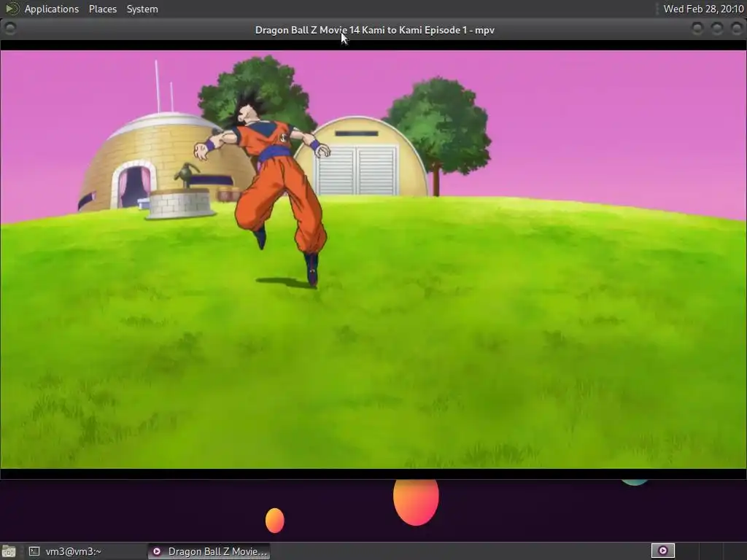Click the distro logo icon beside Applications
The image size is (747, 560).
[x=12, y=9]
